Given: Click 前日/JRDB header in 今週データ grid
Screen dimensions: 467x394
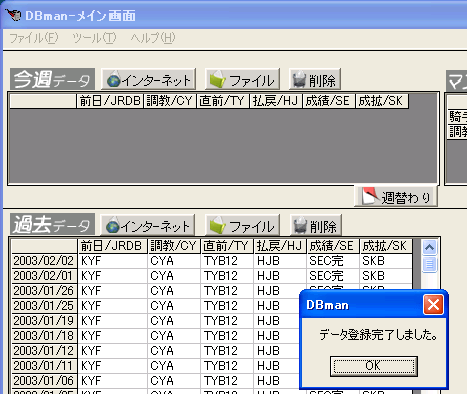Looking at the screenshot, I should 110,101.
